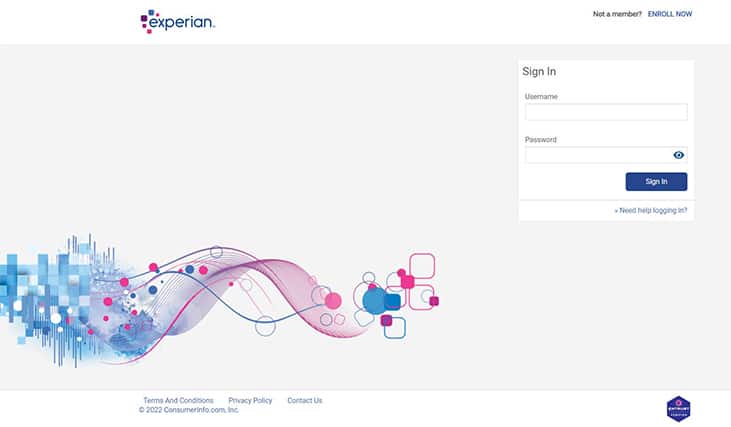731x427 pixels.
Task: Open the Privacy Policy footer link
Action: coord(250,400)
